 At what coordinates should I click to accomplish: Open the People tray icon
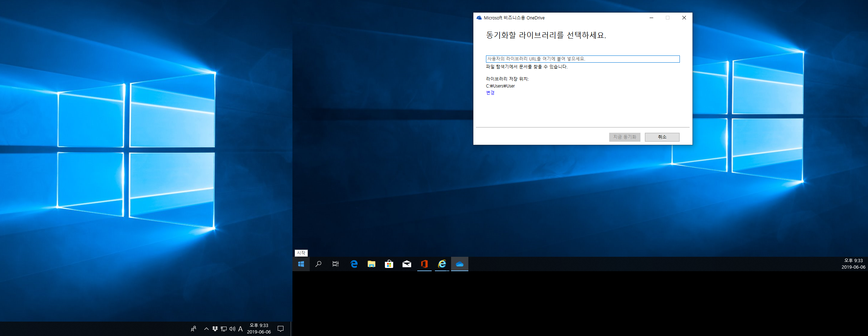tap(194, 329)
